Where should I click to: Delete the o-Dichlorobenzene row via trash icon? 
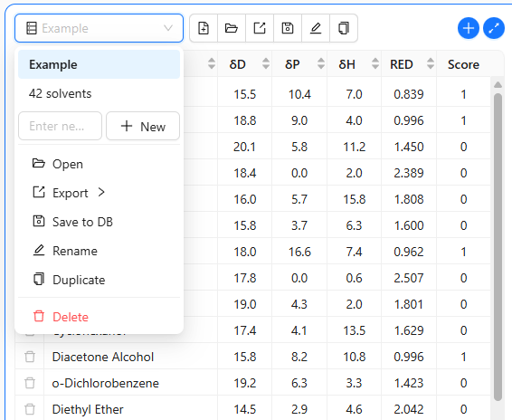point(30,383)
